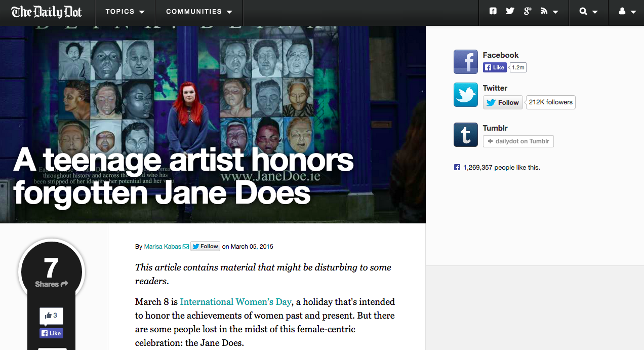Open author Marisa Kabas profile link

click(163, 247)
